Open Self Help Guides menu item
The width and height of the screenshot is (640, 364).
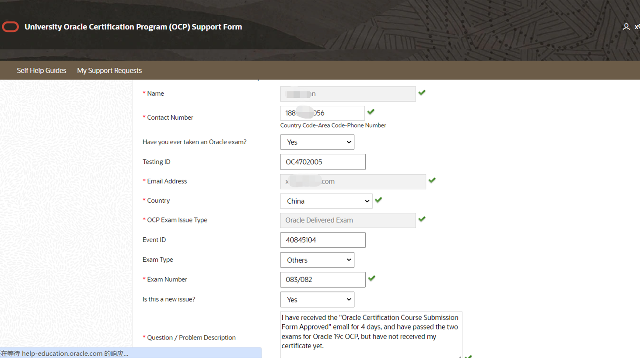[x=42, y=70]
